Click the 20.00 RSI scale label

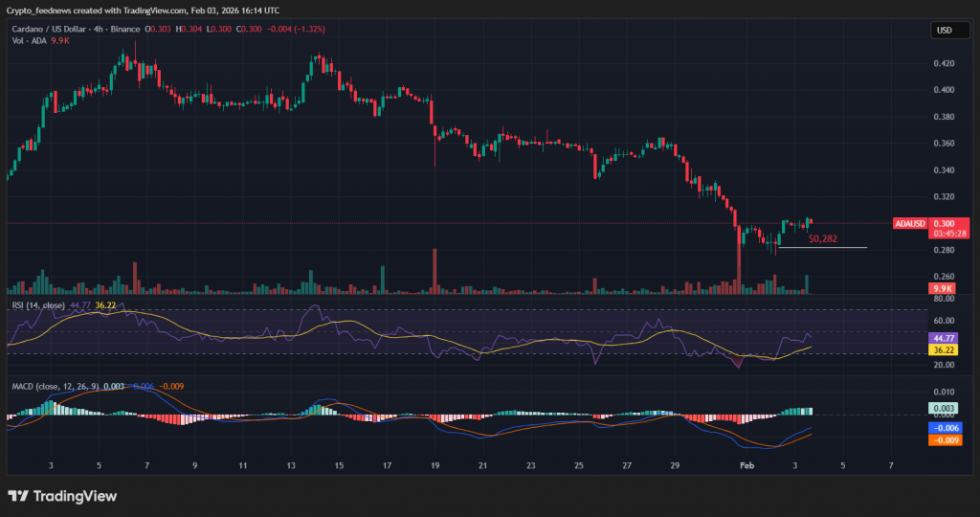coord(944,365)
